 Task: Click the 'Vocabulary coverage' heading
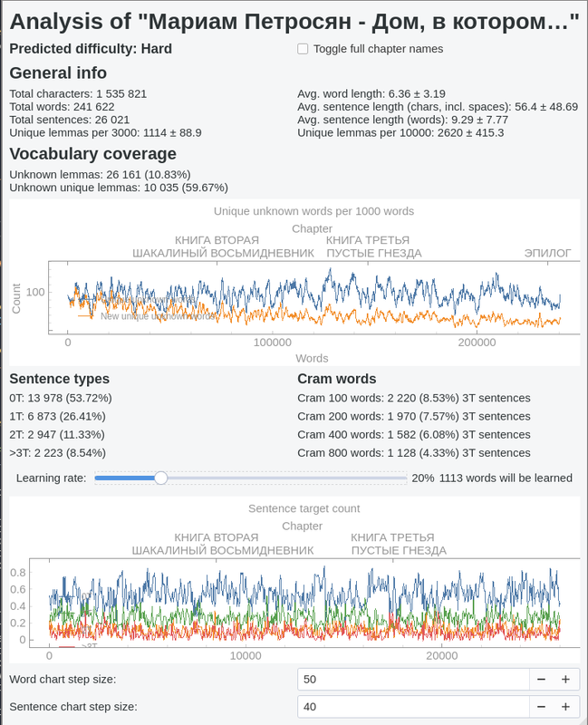92,153
